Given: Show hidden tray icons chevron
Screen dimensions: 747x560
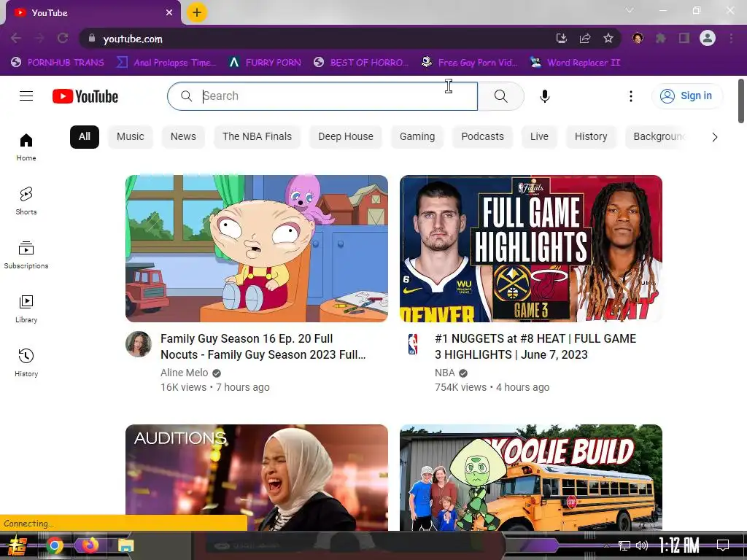Looking at the screenshot, I should [606, 545].
